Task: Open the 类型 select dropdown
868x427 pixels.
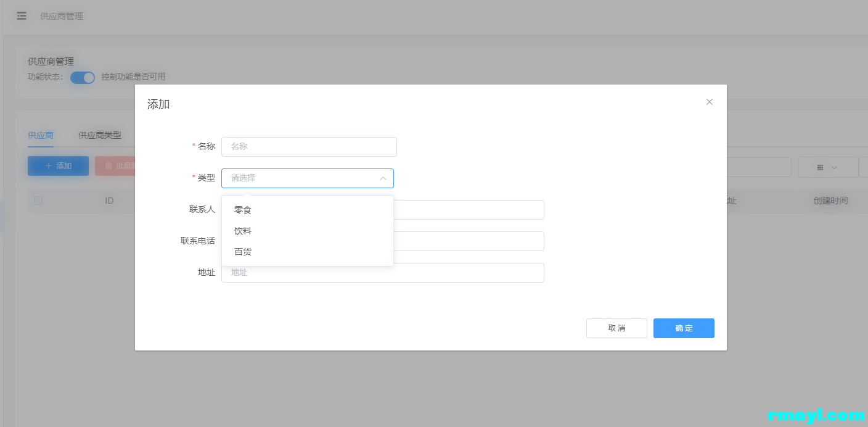Action: coord(308,178)
